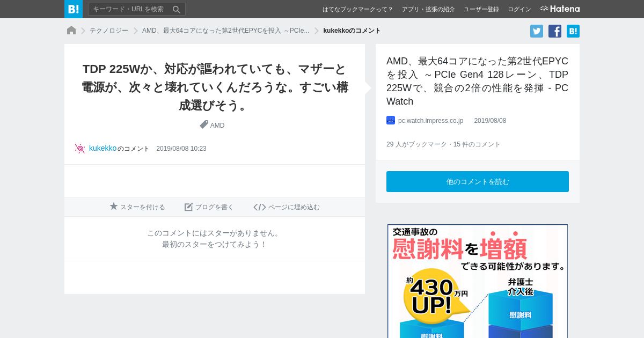Go to home via house breadcrumb icon
Image resolution: width=644 pixels, height=338 pixels.
click(x=71, y=31)
